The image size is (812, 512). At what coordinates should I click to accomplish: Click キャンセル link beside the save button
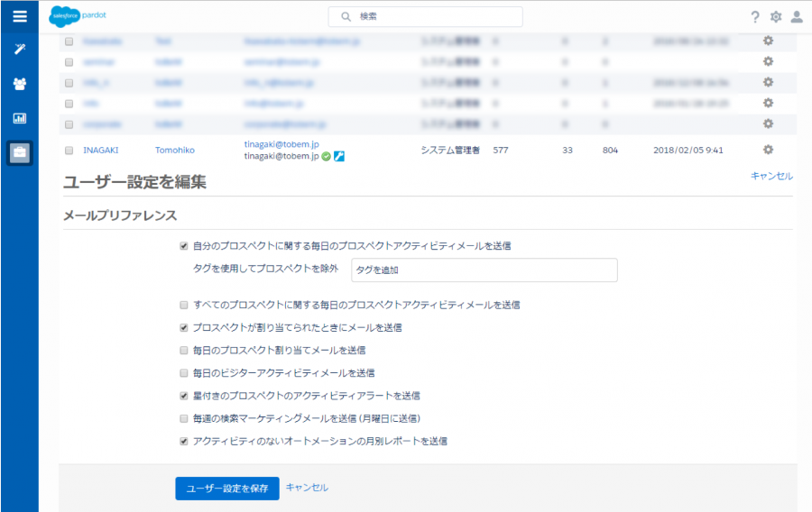pyautogui.click(x=307, y=488)
